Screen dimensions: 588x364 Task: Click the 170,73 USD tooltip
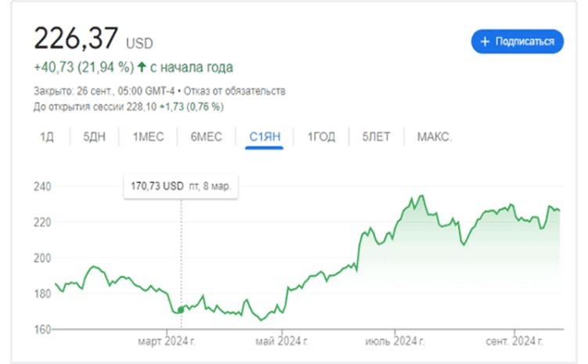[182, 187]
